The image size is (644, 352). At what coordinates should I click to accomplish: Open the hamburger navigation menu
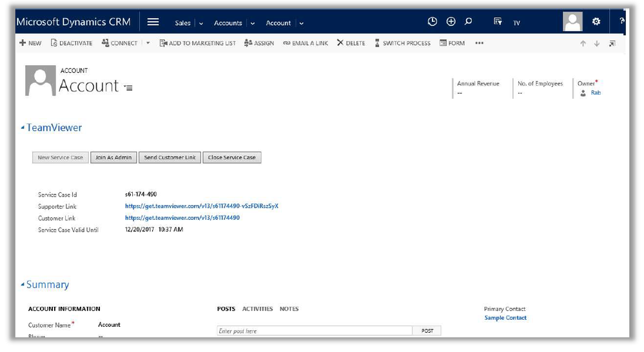point(153,22)
